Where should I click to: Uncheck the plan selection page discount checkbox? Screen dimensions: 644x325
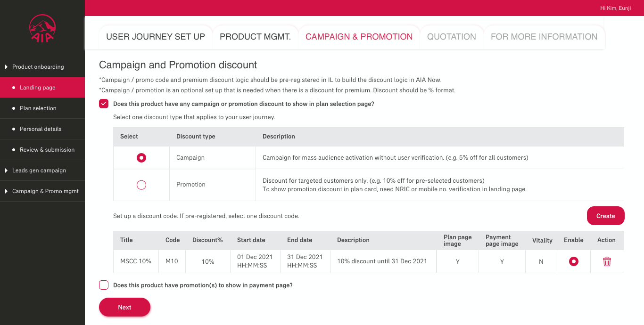tap(104, 104)
